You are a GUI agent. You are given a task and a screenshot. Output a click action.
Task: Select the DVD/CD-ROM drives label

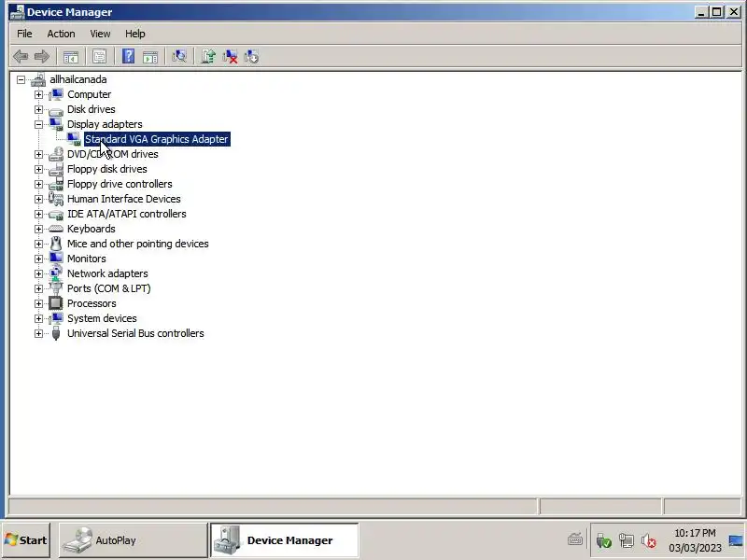point(112,154)
